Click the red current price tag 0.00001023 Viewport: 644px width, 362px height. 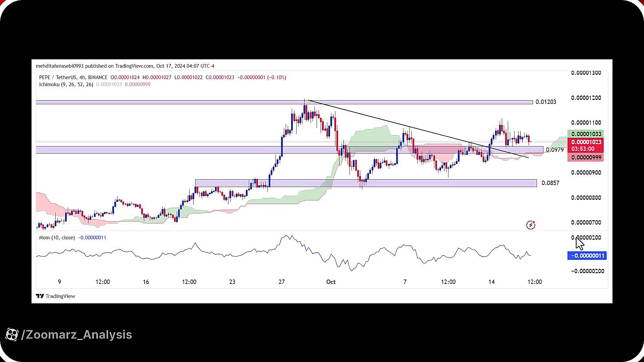(x=586, y=142)
